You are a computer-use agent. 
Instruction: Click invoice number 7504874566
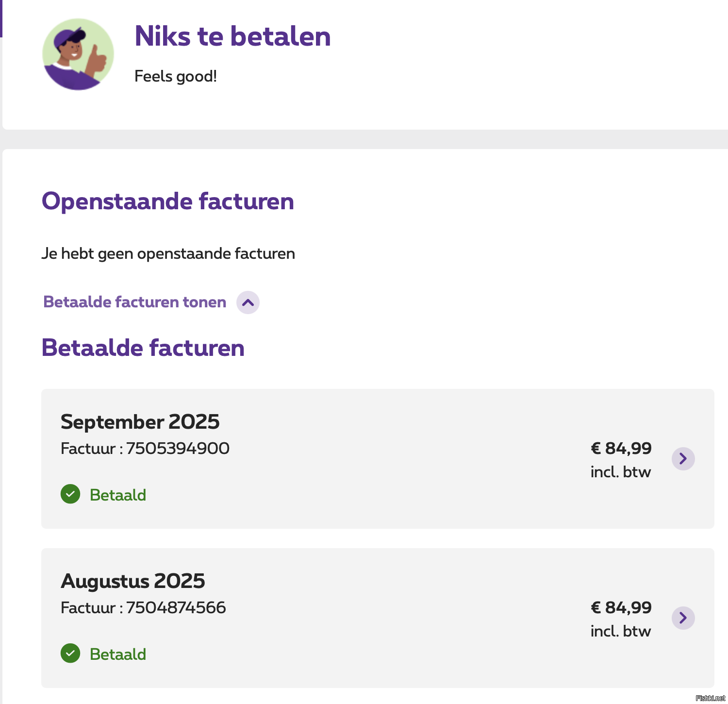coord(176,607)
